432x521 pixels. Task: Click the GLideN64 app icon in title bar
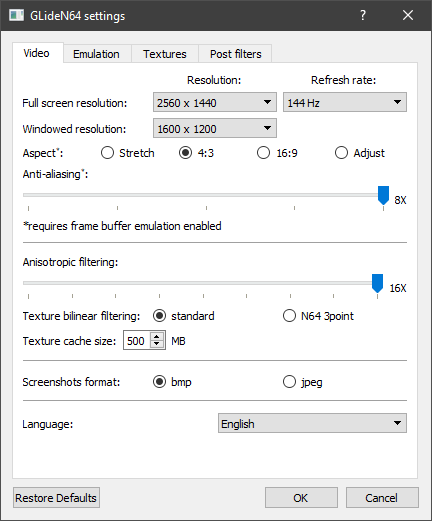pos(16,15)
